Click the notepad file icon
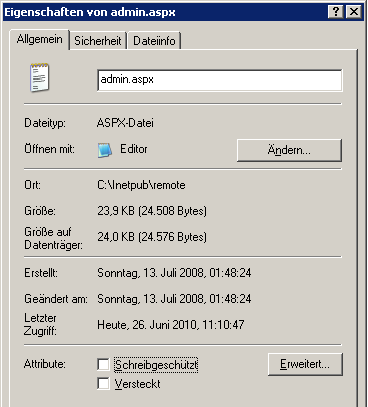Image resolution: width=368 pixels, height=407 pixels. click(x=40, y=78)
